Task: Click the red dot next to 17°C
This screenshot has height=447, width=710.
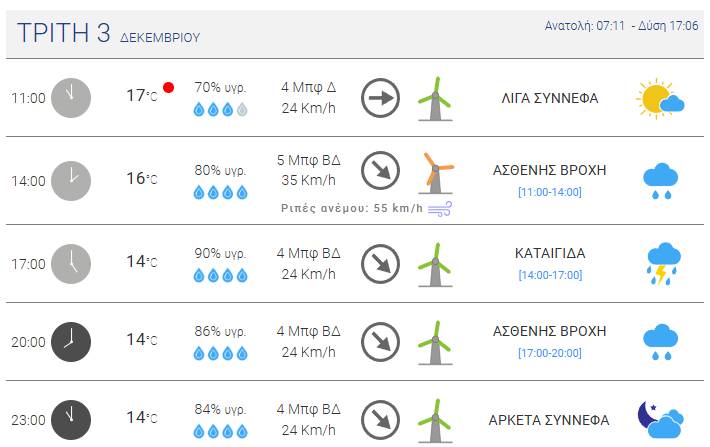Action: 168,87
